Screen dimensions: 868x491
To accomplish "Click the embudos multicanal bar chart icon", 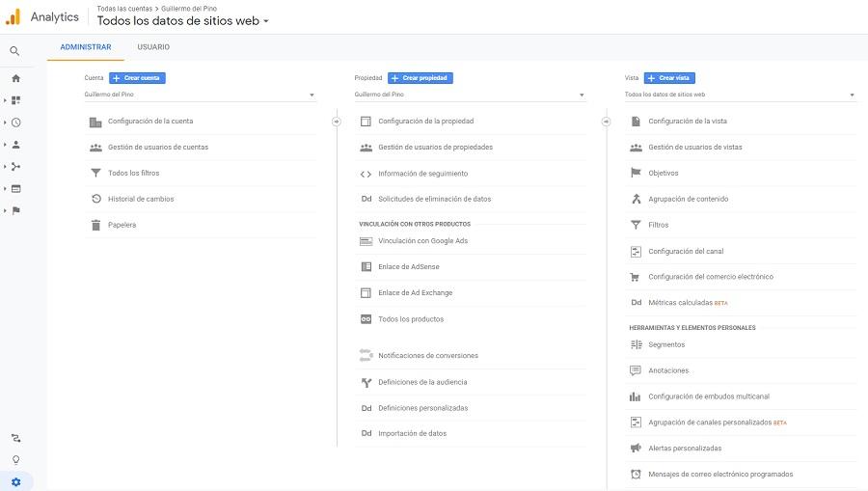I will [x=635, y=396].
